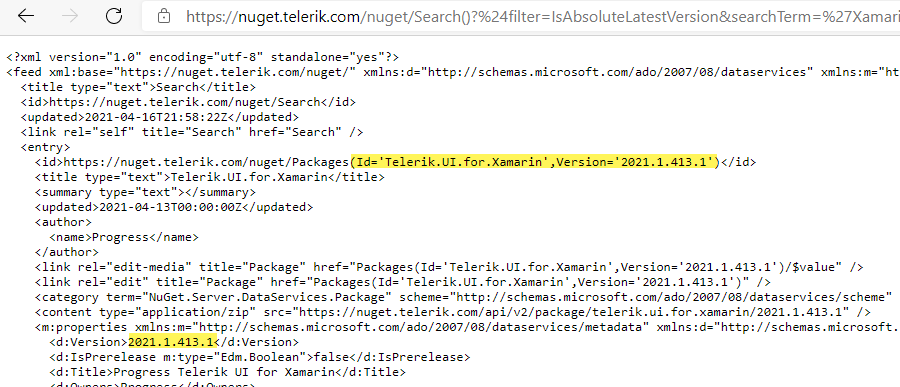Click the greyed Forward arrow button
Image resolution: width=900 pixels, height=387 pixels.
(69, 16)
